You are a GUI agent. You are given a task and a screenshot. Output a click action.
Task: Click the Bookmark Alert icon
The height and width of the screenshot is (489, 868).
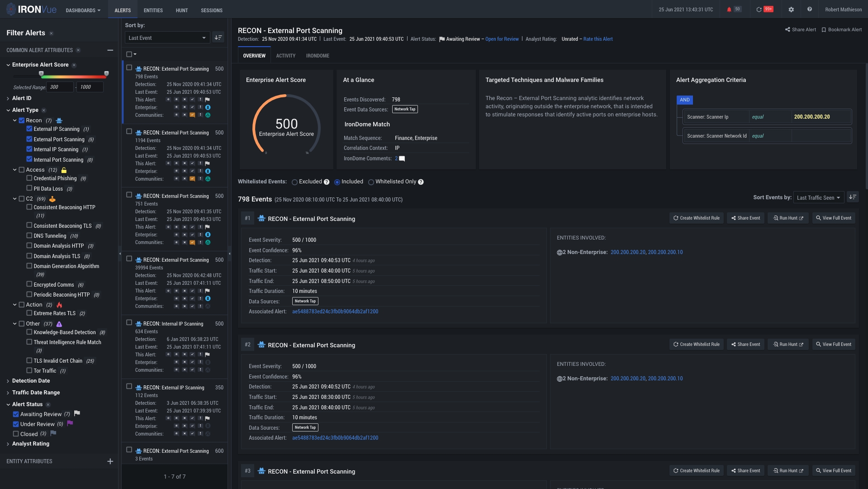tap(824, 30)
